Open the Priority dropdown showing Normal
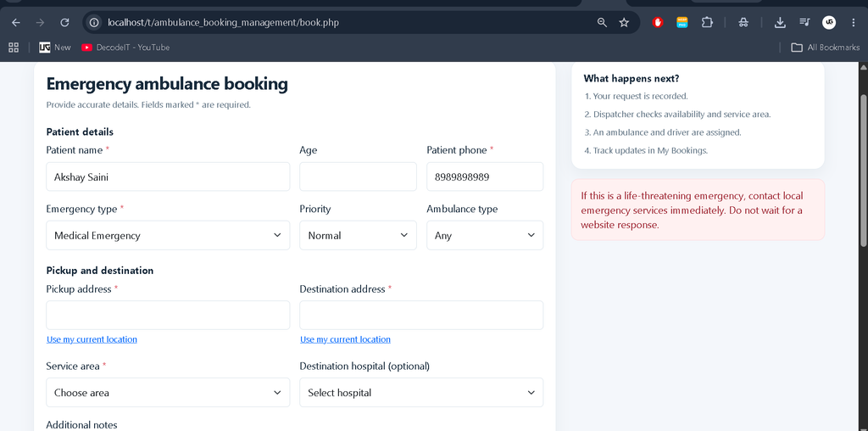This screenshot has width=868, height=431. pyautogui.click(x=359, y=236)
